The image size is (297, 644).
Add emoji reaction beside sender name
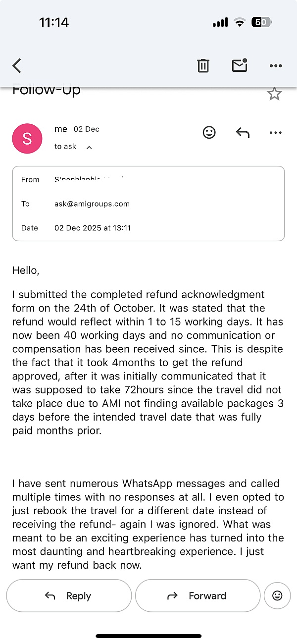pyautogui.click(x=209, y=132)
